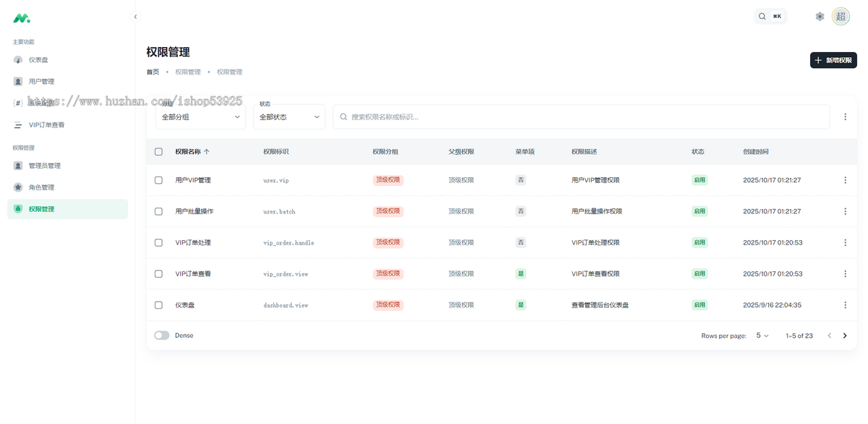The height and width of the screenshot is (424, 868).
Task: Click the 首页 breadcrumb link
Action: click(x=153, y=72)
